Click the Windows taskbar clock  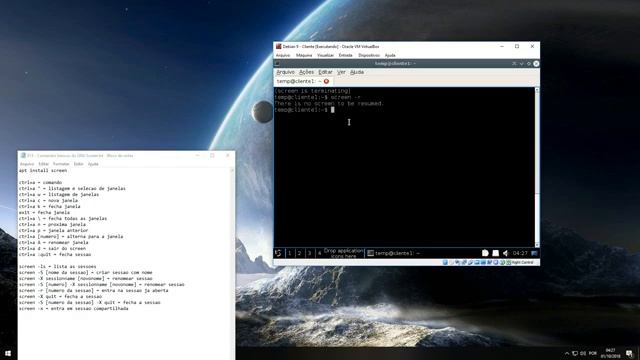[x=610, y=353]
